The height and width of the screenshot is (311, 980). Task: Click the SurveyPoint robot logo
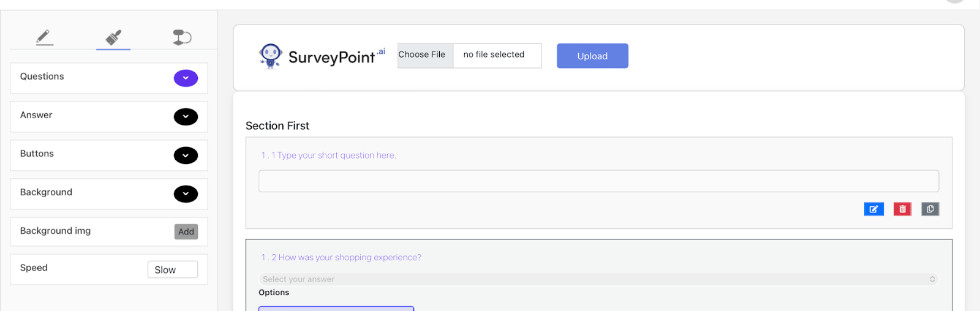[270, 56]
